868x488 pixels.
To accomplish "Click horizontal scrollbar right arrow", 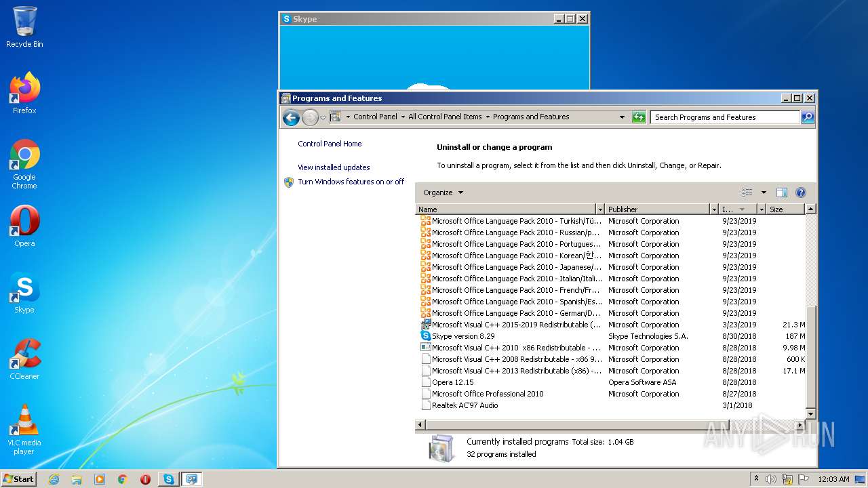I will click(800, 425).
